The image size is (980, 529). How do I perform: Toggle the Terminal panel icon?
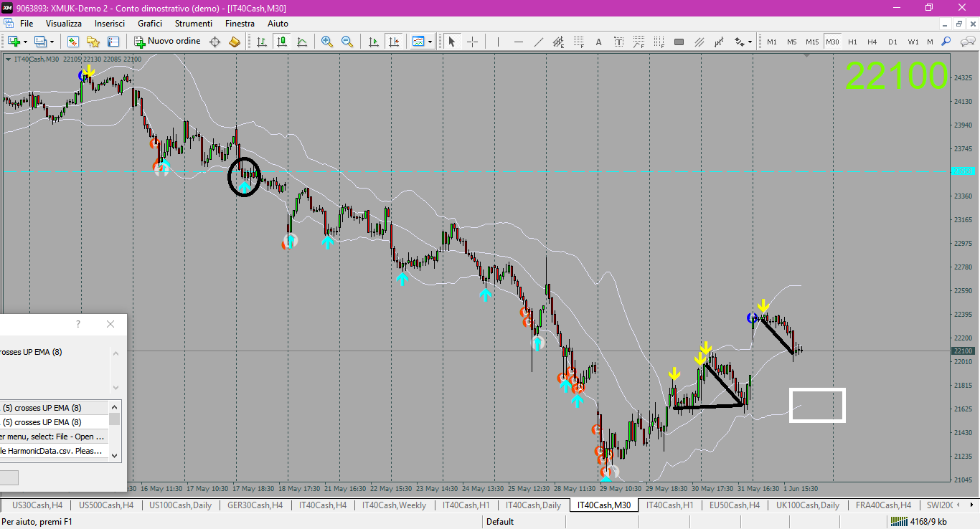113,42
